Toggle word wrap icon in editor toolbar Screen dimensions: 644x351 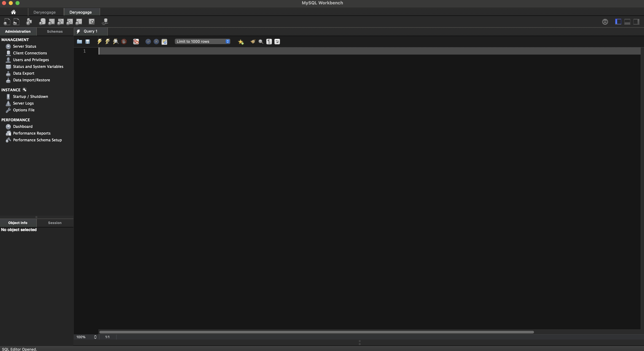click(277, 41)
